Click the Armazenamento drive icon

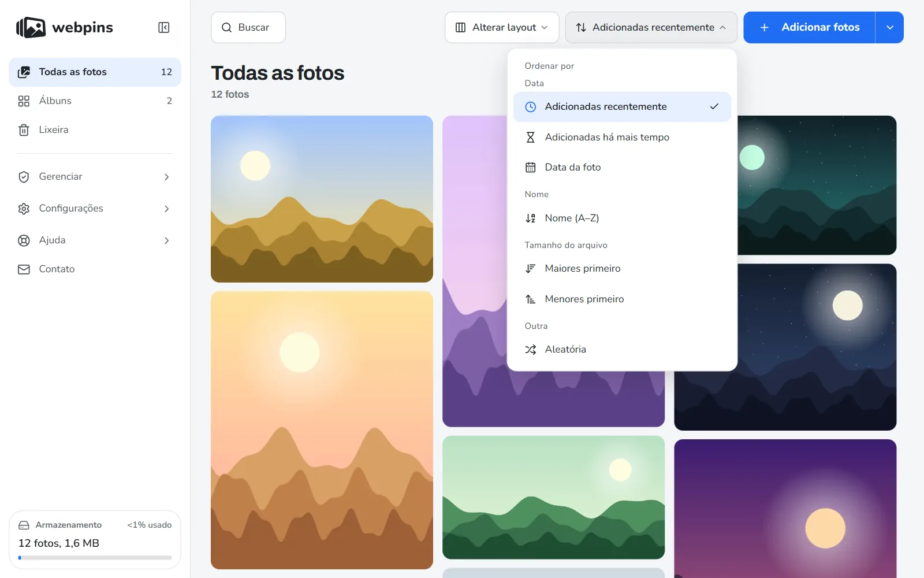tap(24, 525)
